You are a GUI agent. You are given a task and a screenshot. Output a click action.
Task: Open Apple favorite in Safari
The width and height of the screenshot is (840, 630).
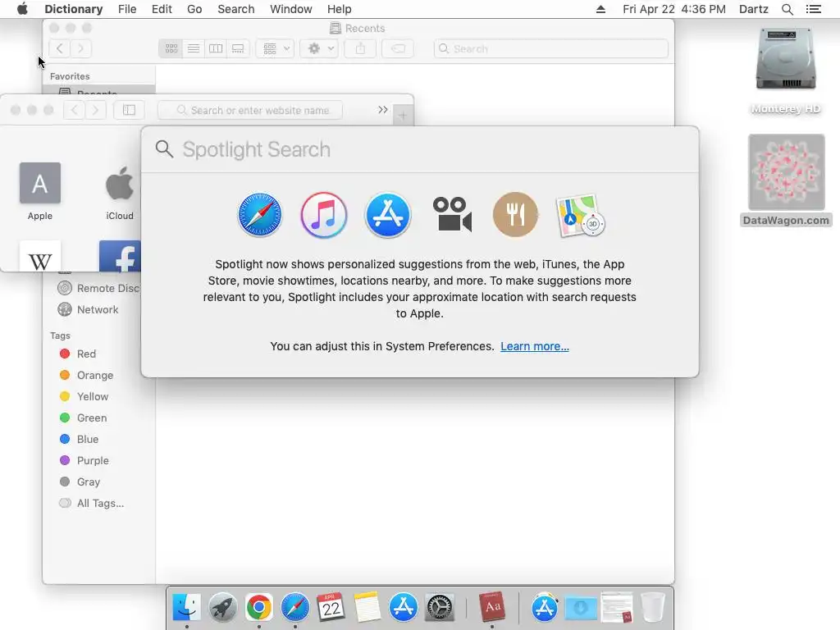pyautogui.click(x=40, y=191)
